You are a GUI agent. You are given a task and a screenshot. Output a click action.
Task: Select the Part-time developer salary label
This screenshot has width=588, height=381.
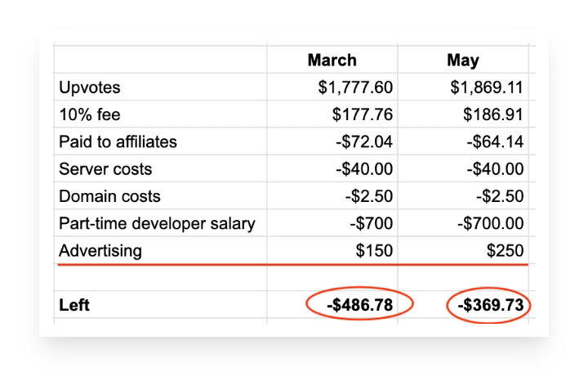157,224
